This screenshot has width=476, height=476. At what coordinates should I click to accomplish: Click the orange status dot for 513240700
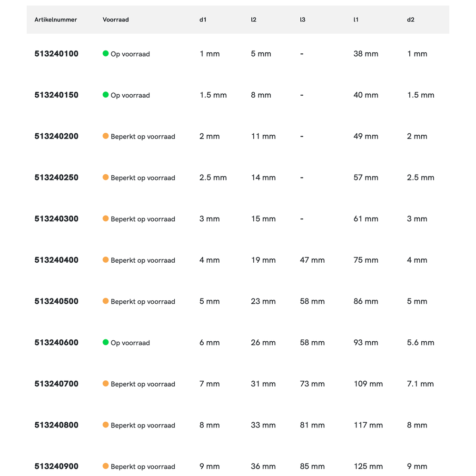click(x=106, y=384)
